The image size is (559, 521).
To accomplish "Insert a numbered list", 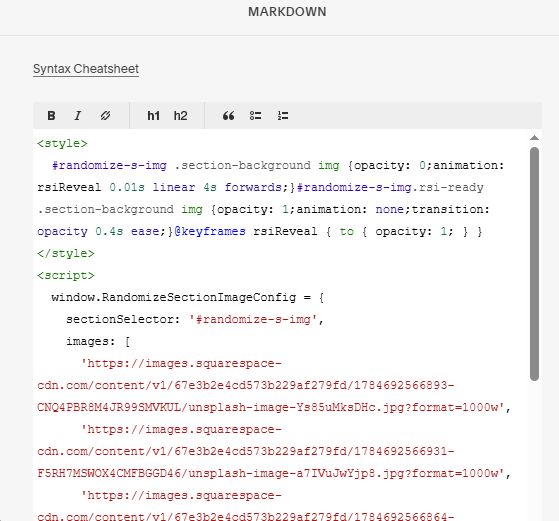I will 283,116.
